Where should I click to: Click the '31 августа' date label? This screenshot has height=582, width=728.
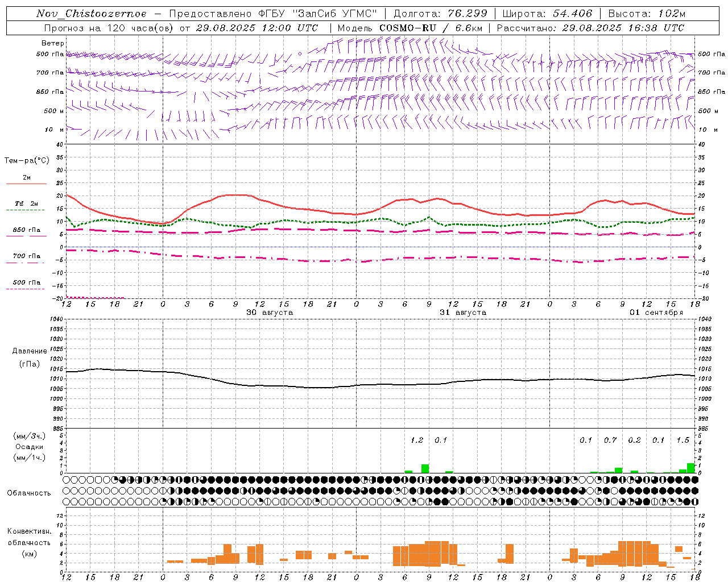[463, 313]
